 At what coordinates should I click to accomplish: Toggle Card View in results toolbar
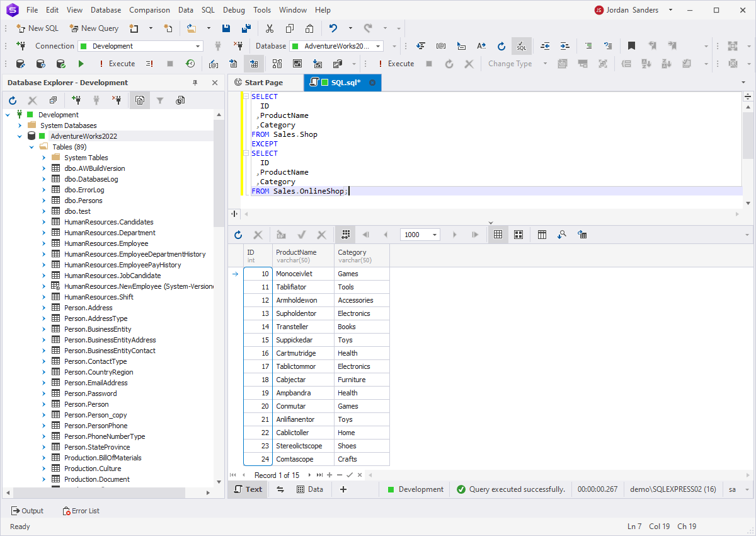518,235
